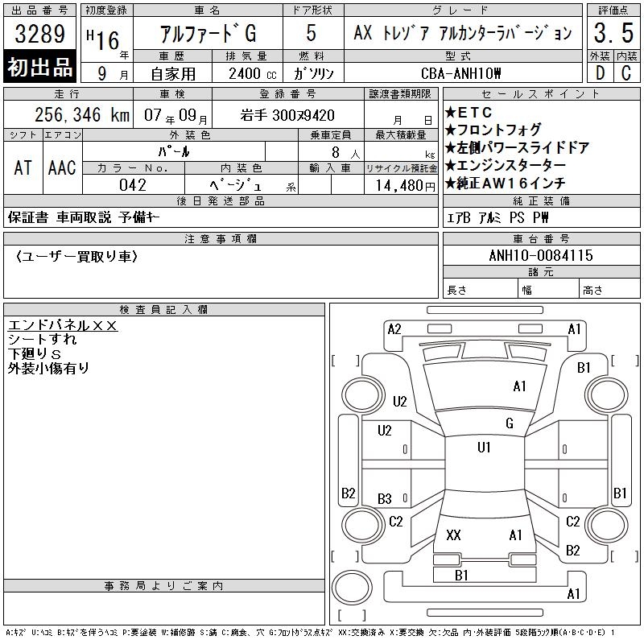644x644 pixels.
Task: Select the recycle deposit 14,480円
Action: [x=406, y=186]
